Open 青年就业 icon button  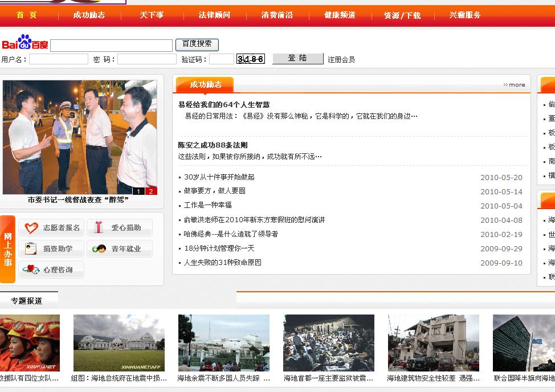coord(120,249)
